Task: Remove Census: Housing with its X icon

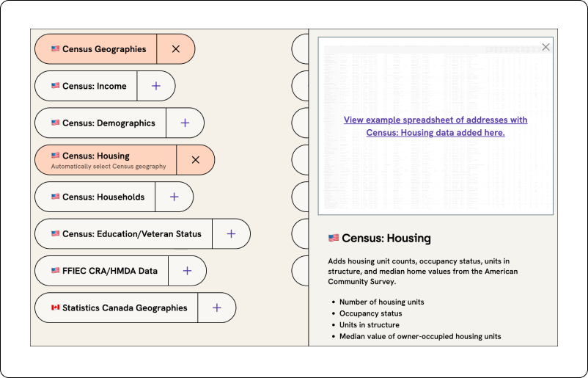Action: [195, 160]
